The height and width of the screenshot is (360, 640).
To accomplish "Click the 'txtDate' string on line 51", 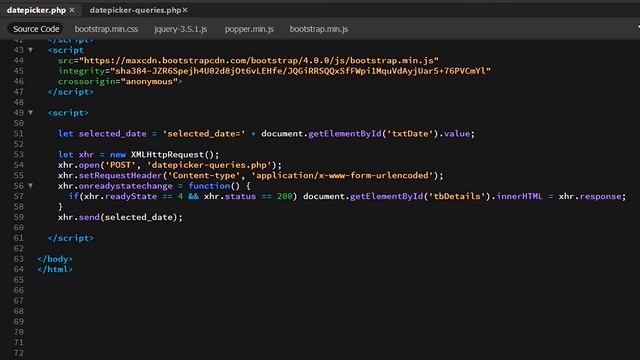I will pos(410,133).
